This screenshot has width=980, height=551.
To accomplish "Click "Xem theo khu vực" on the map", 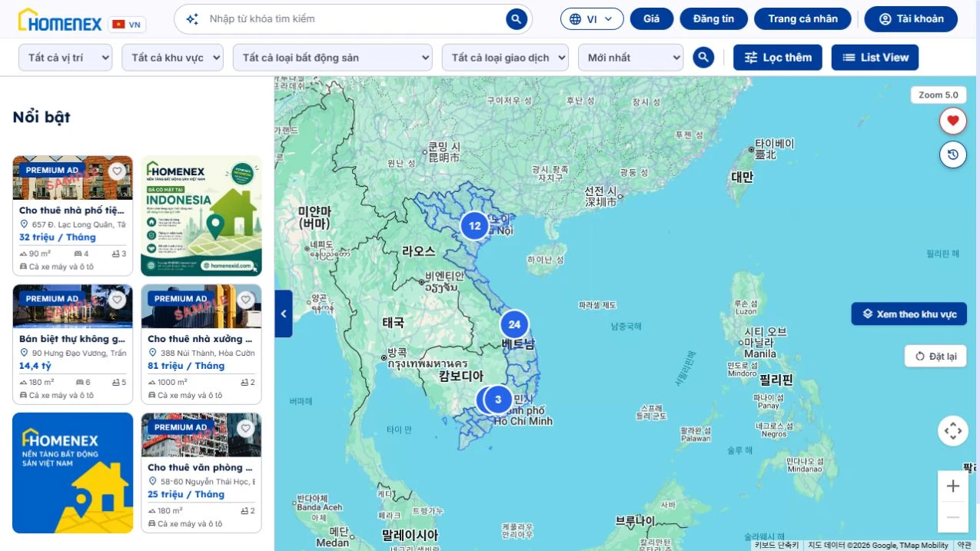I will [909, 314].
